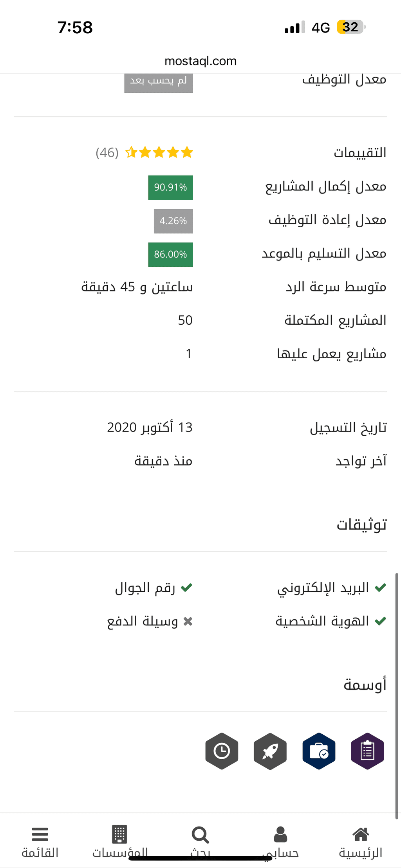The image size is (401, 868).
Task: Click the five-star rating row
Action: tap(159, 152)
